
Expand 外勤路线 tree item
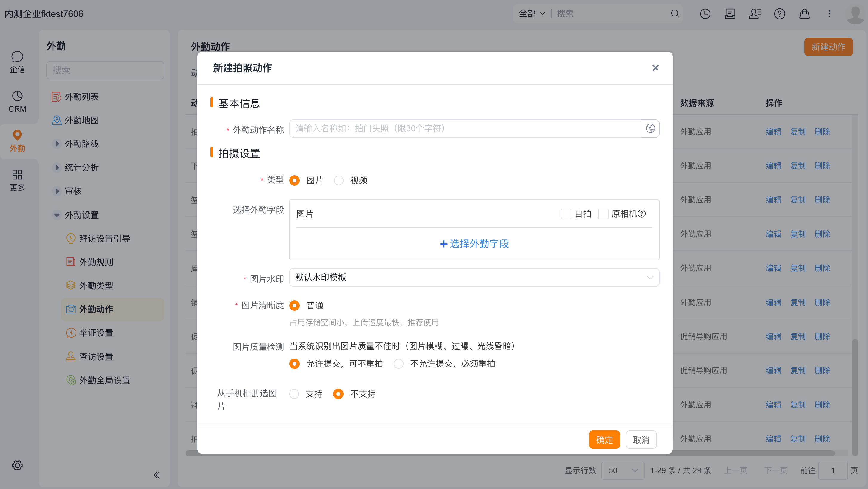(x=57, y=144)
